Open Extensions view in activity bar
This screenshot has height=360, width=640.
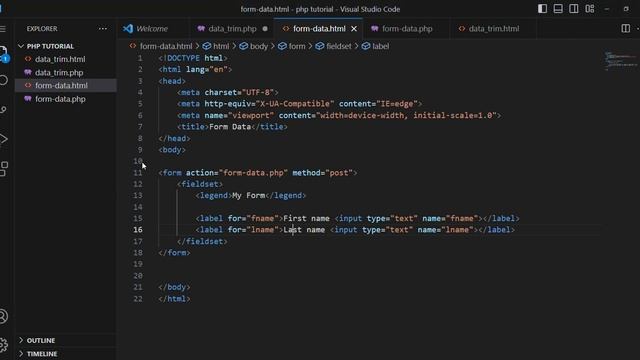(x=4, y=168)
